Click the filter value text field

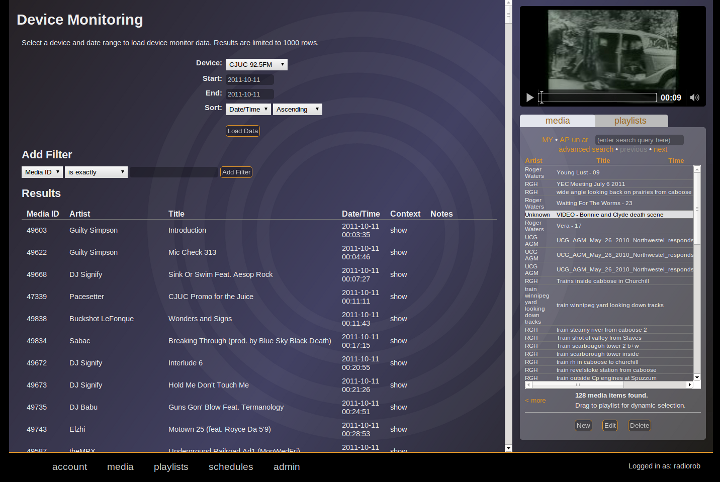[174, 172]
